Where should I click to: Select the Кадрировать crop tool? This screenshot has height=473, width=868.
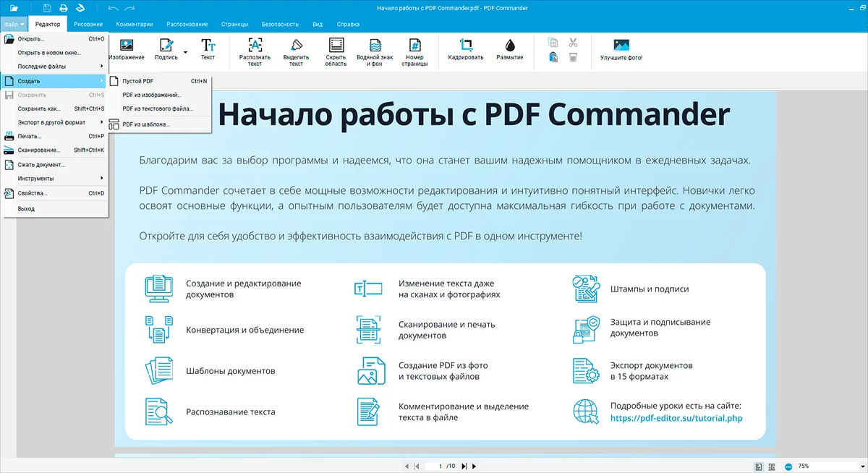coord(466,51)
